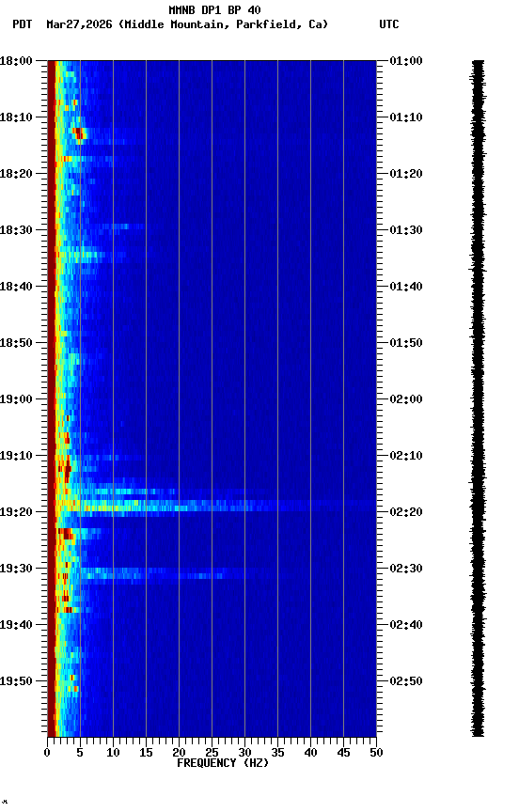Click the 18:50 PDT time label
This screenshot has width=519, height=812.
click(16, 343)
